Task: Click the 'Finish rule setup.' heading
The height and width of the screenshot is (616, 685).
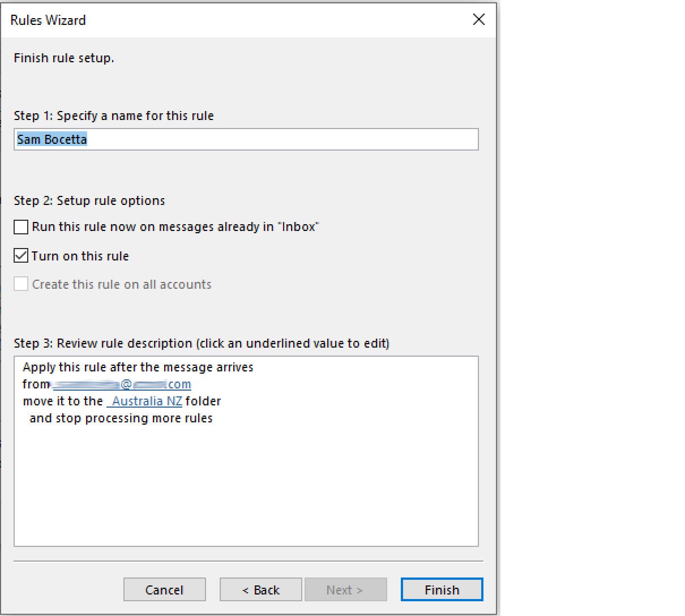Action: click(x=64, y=58)
